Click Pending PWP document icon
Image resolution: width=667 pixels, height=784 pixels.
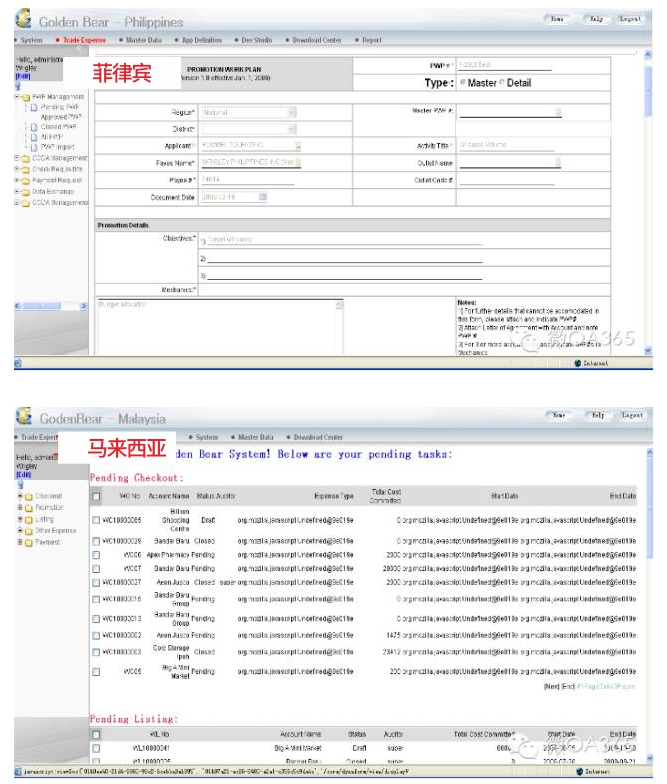pos(34,107)
